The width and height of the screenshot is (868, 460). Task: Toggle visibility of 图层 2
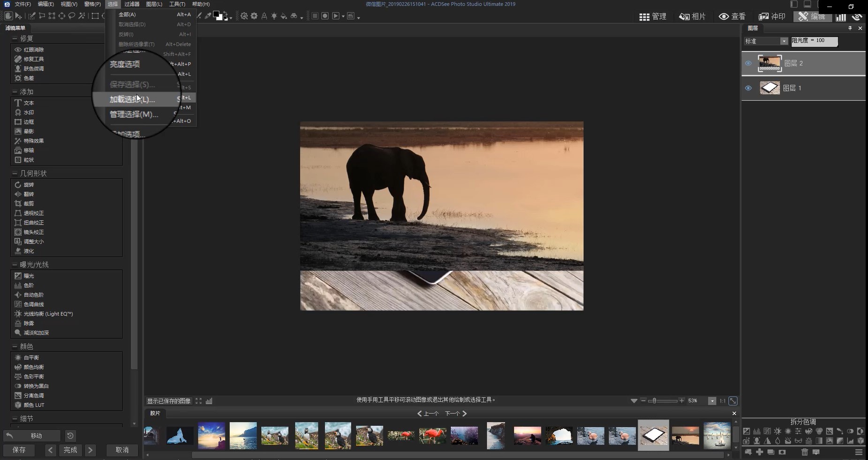point(748,63)
